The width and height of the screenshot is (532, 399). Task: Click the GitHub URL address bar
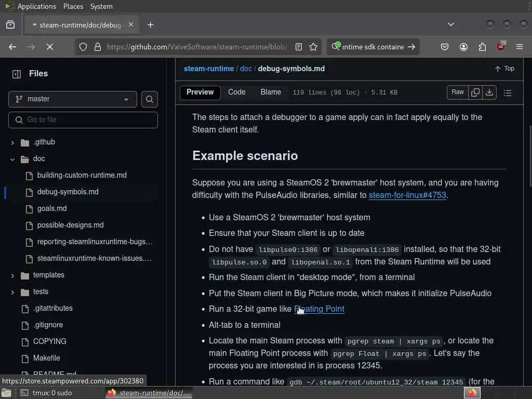pos(197,47)
